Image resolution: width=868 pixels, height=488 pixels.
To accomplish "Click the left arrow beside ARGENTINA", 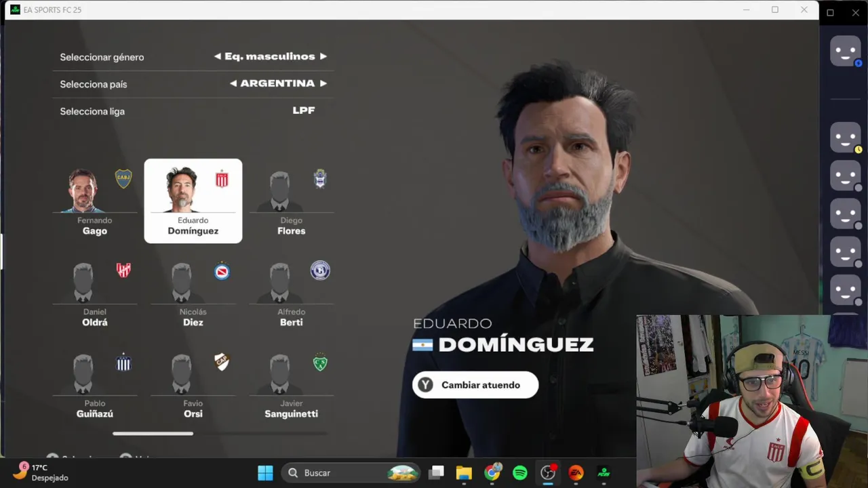I will [233, 83].
